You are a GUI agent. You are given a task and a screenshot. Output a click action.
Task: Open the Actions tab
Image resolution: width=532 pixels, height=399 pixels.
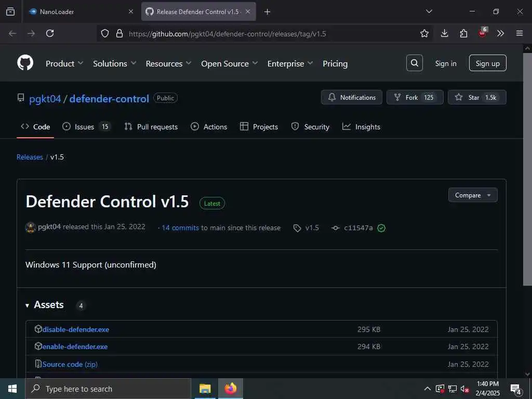pyautogui.click(x=209, y=127)
